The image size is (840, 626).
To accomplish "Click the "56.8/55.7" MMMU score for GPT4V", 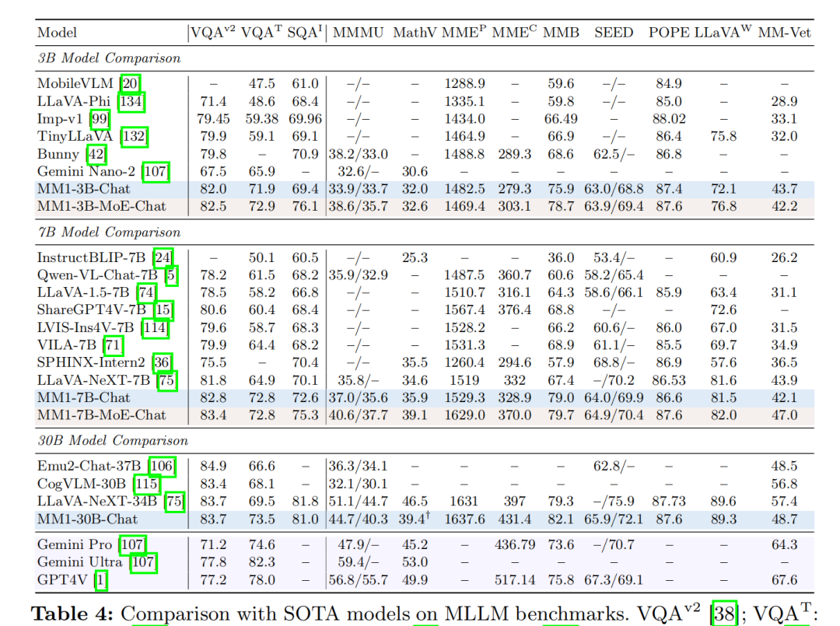I will point(358,580).
